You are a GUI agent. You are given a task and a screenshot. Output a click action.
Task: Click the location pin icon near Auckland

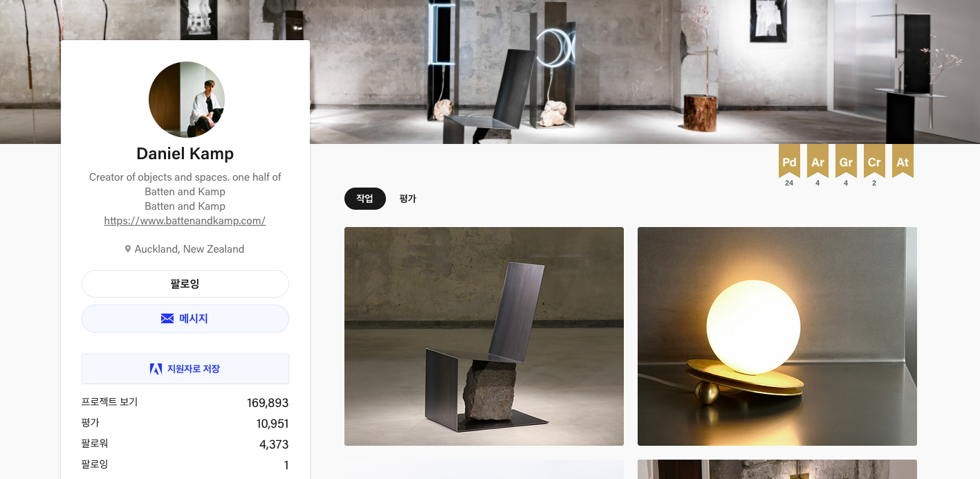pos(128,249)
